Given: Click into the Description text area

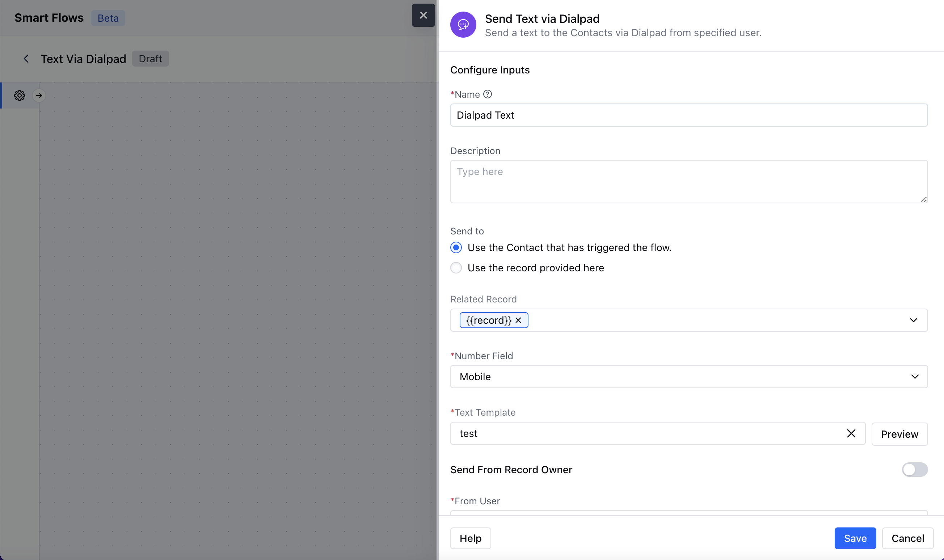Looking at the screenshot, I should coord(688,182).
